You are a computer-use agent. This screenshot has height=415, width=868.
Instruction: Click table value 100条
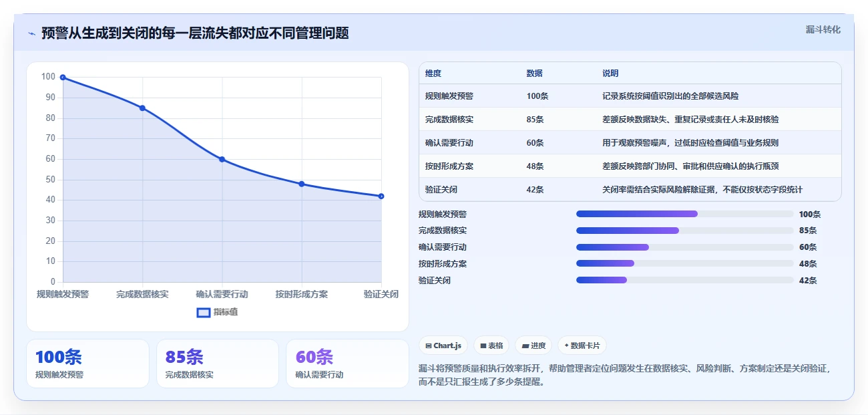click(x=537, y=96)
